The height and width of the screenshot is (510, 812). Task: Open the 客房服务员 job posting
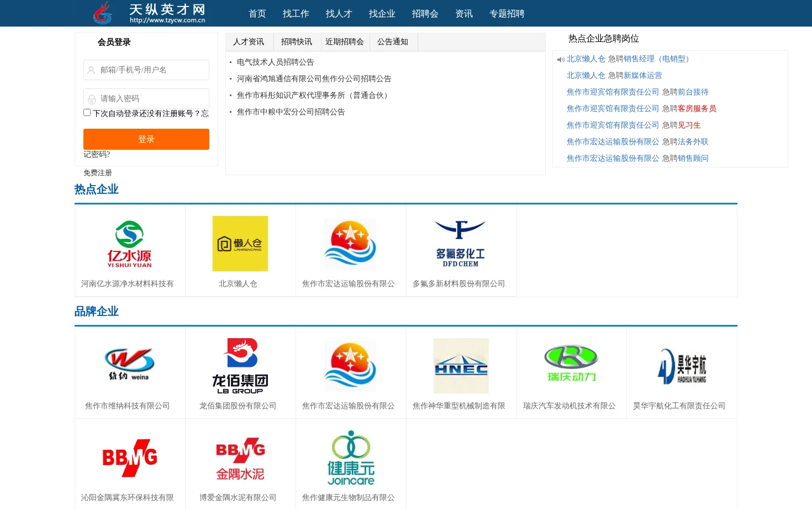(697, 109)
